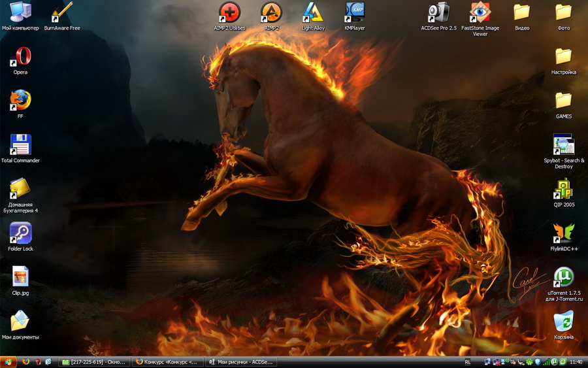Select the KMPlayer desktop icon
The image size is (588, 368).
[x=355, y=12]
